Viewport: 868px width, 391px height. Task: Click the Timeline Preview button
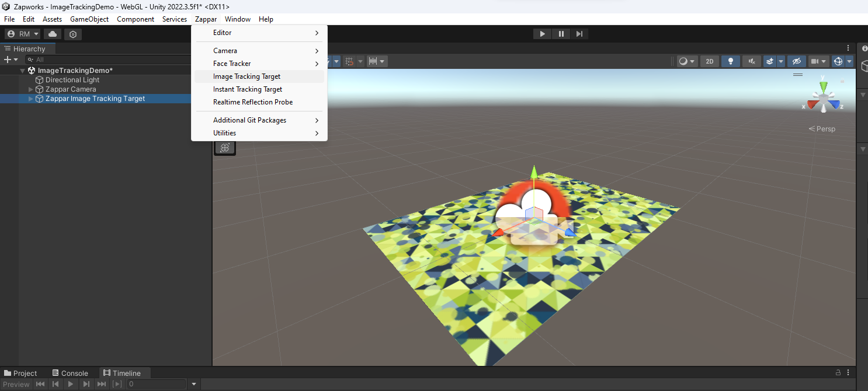pos(16,385)
